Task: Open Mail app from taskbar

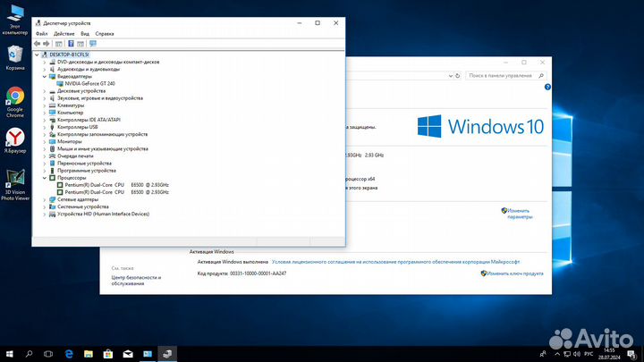Action: coord(128,354)
